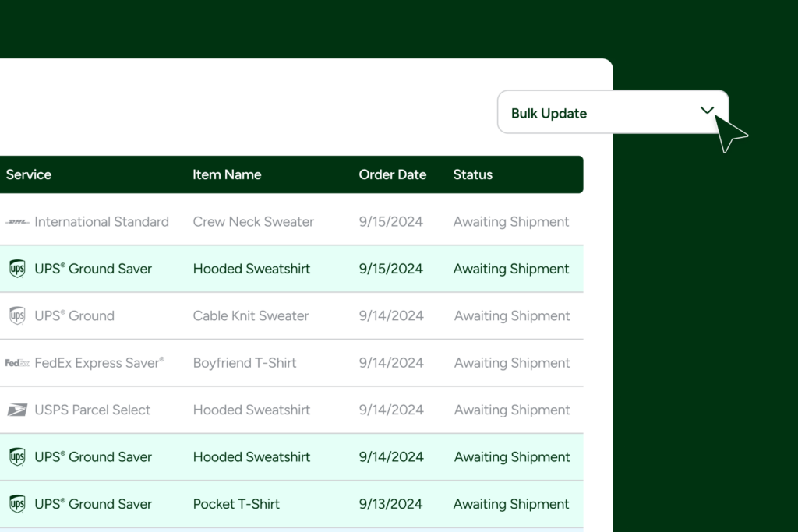Click the UPS icon in the 9/14/2024 Ground Saver row
This screenshot has width=798, height=532.
pos(17,457)
